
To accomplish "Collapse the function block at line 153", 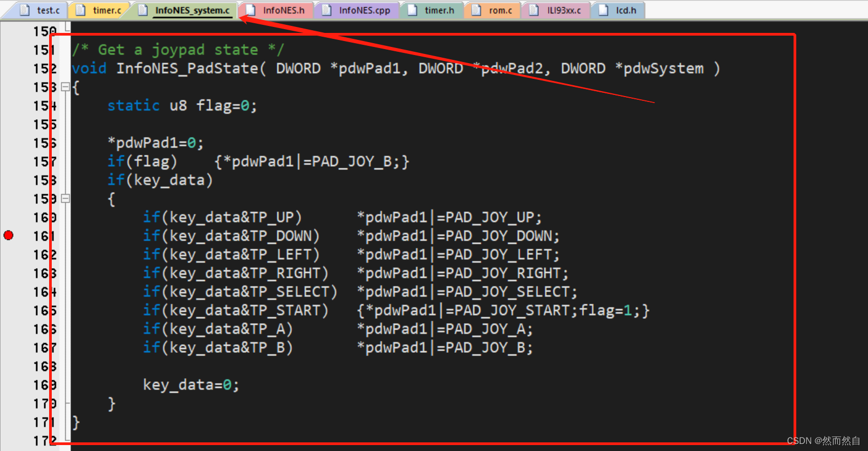I will tap(65, 87).
